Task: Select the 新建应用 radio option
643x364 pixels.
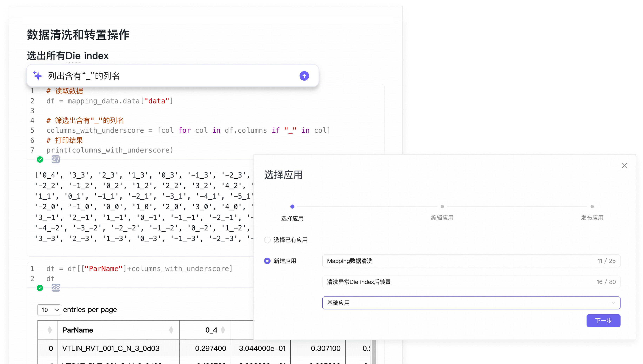Action: coord(267,261)
